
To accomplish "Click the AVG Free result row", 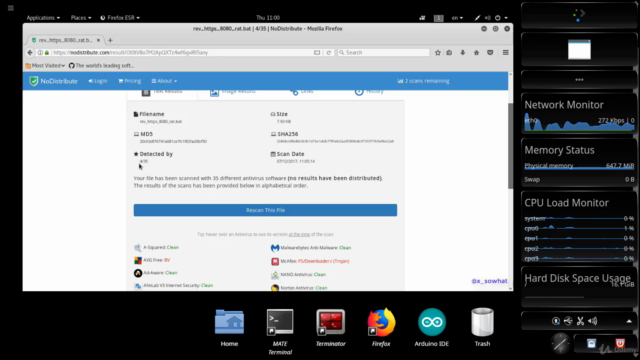I will (x=151, y=260).
